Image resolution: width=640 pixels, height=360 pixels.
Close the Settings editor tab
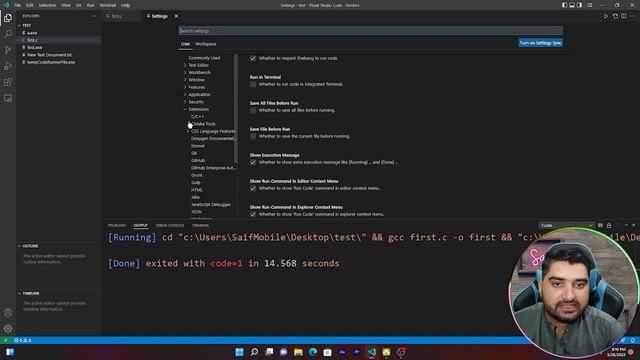click(176, 16)
